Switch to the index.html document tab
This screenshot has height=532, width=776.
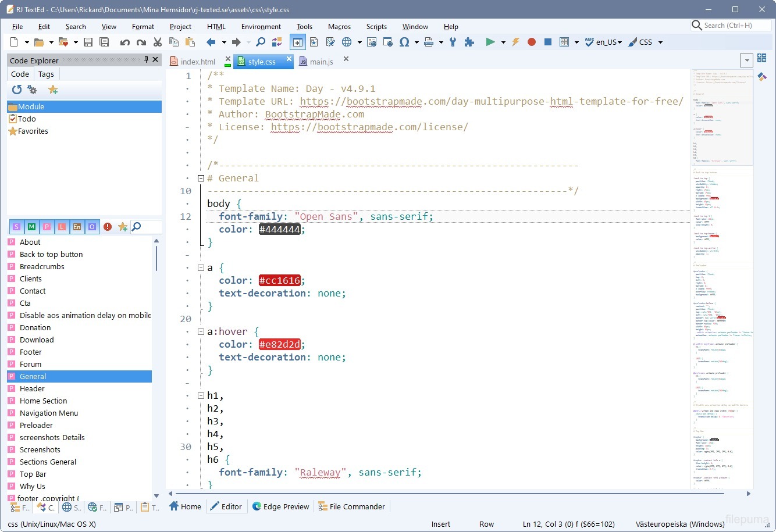pyautogui.click(x=197, y=62)
